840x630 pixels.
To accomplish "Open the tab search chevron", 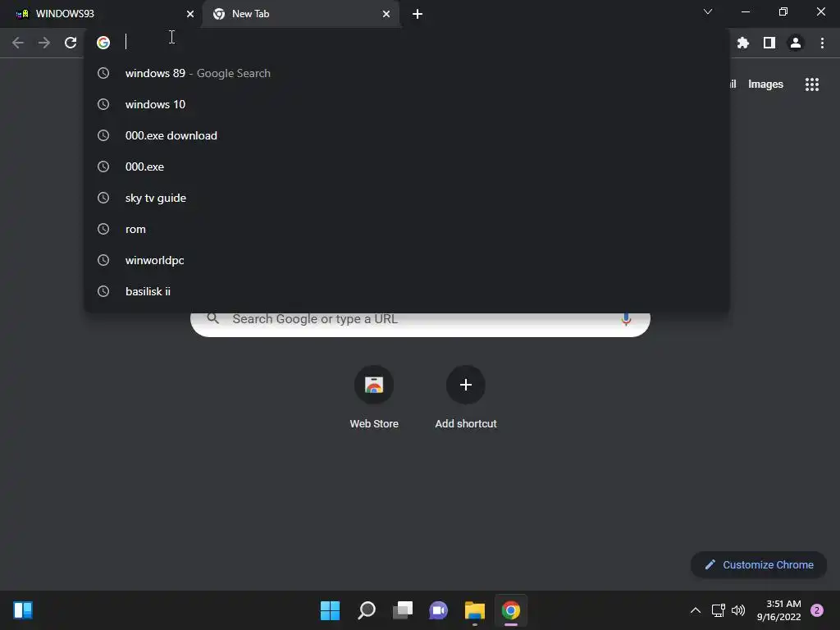I will tap(708, 11).
